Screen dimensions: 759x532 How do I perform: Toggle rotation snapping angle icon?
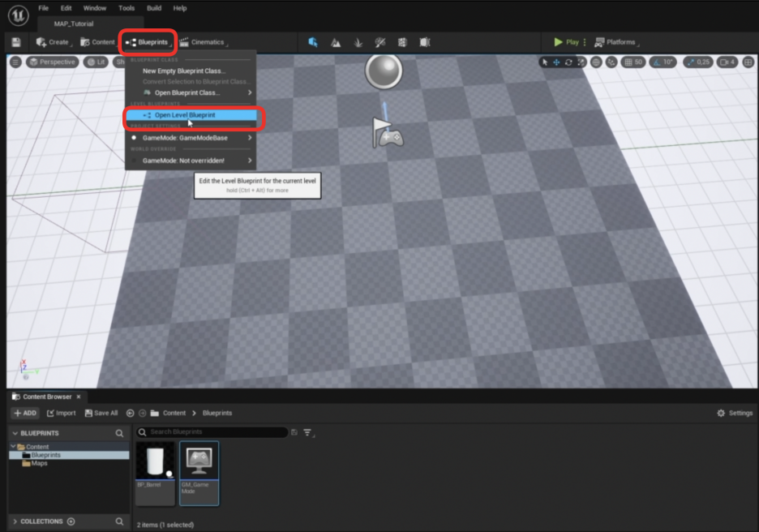(657, 62)
